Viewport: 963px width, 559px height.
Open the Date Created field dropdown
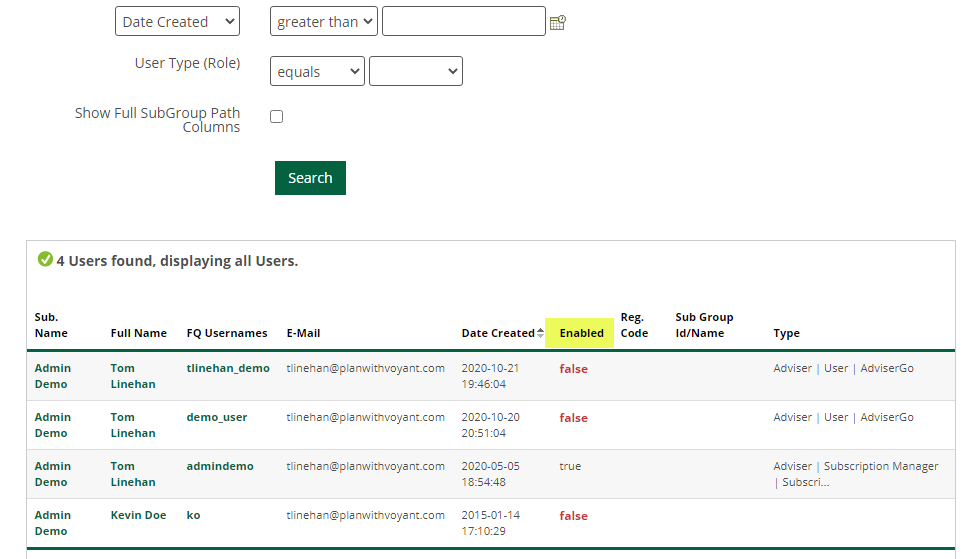[177, 22]
